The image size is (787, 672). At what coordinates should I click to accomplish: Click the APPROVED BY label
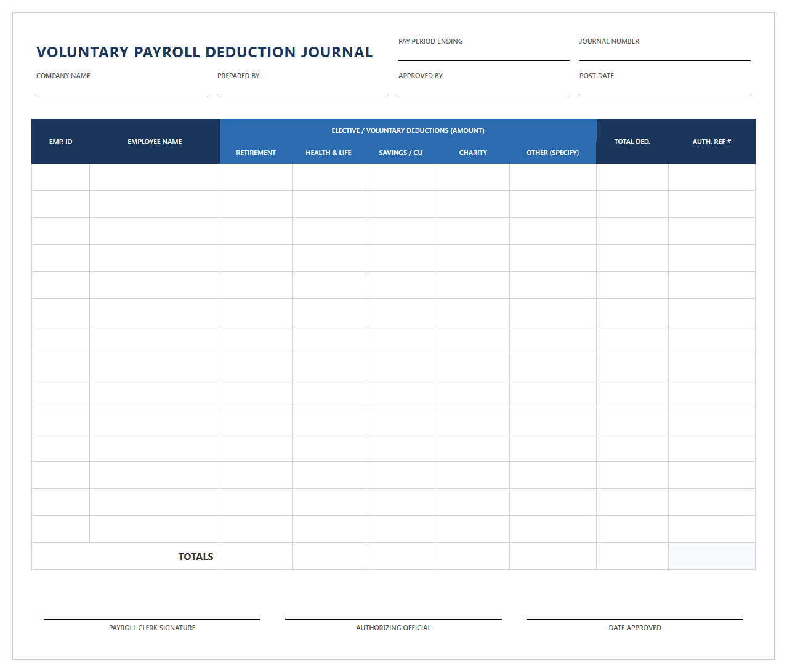421,76
